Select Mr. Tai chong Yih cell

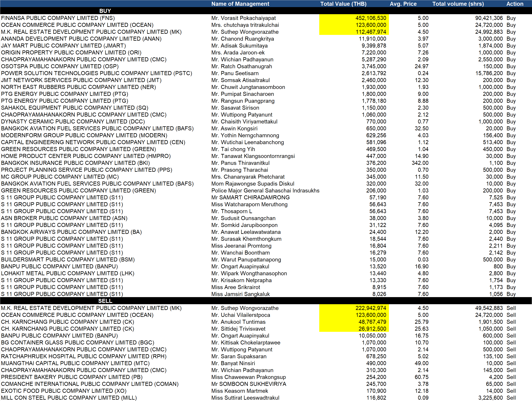pyautogui.click(x=233, y=149)
